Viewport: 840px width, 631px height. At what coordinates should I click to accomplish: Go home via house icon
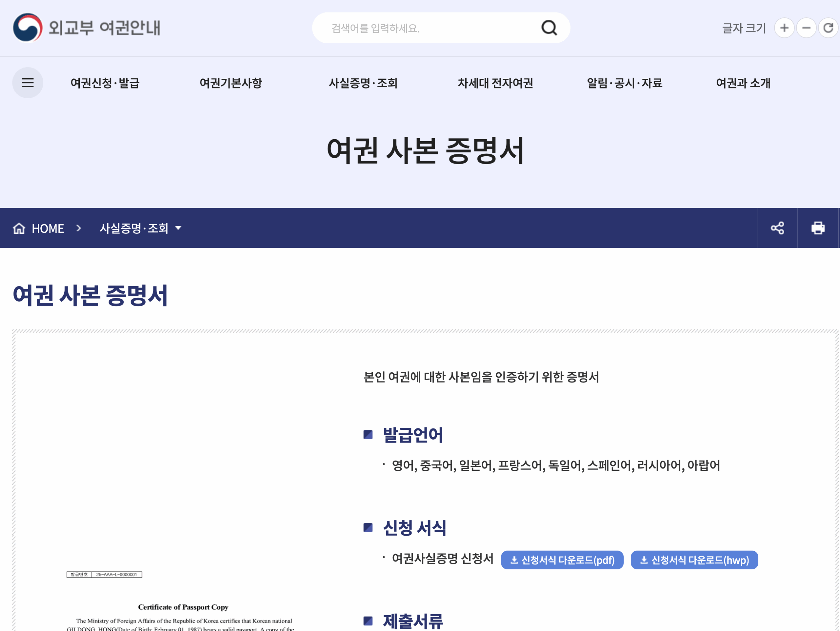click(19, 228)
